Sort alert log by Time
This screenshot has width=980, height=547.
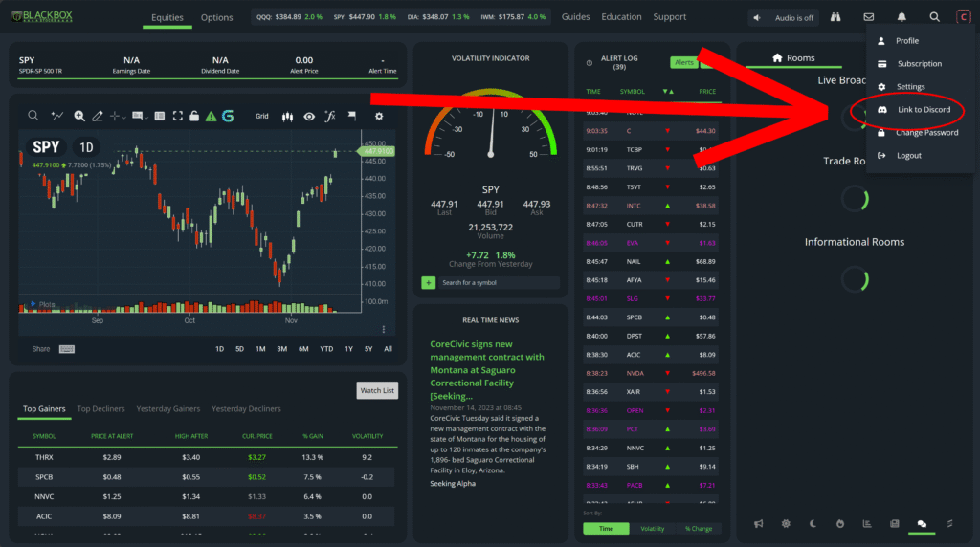click(x=606, y=528)
